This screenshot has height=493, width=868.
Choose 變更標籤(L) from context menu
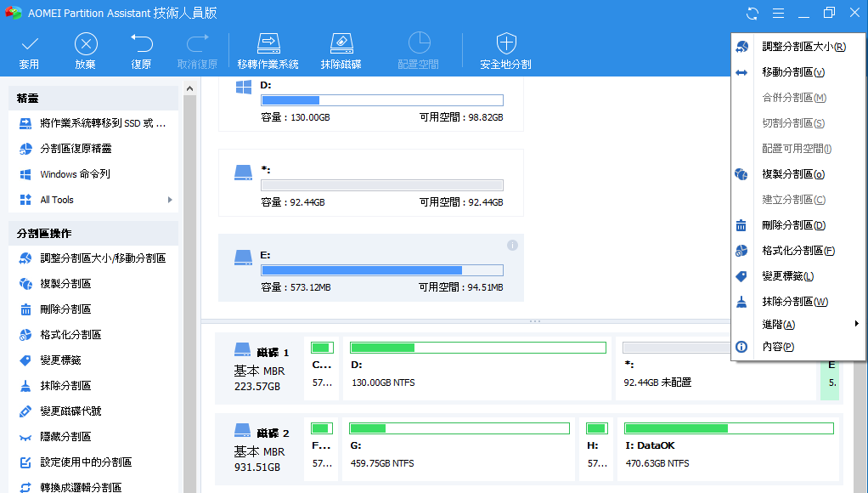[x=798, y=276]
